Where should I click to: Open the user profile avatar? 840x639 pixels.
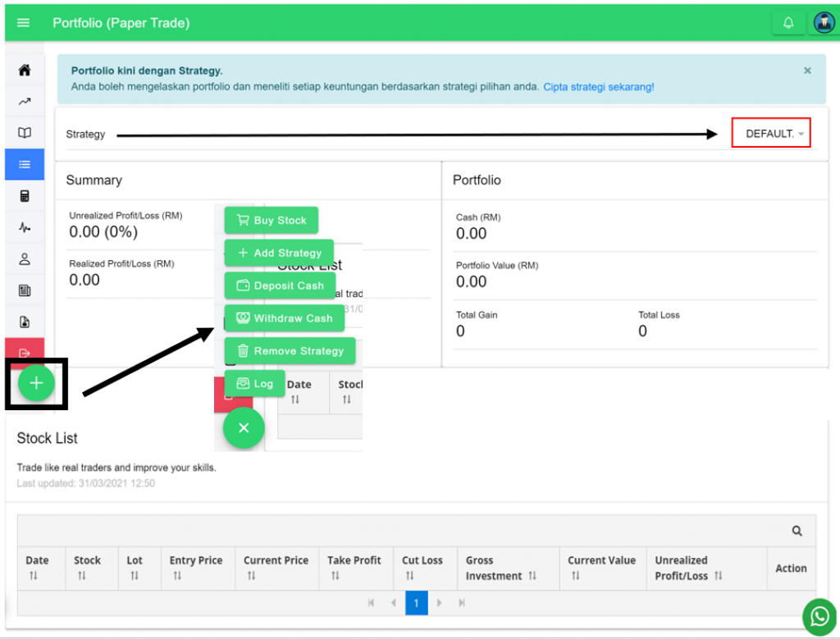824,23
